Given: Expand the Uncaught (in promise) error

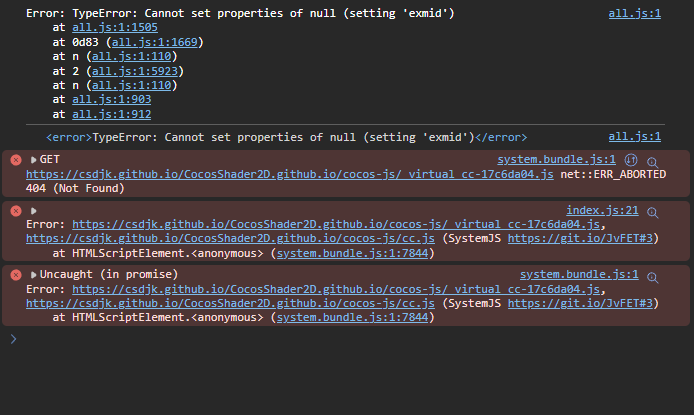Looking at the screenshot, I should (x=33, y=274).
